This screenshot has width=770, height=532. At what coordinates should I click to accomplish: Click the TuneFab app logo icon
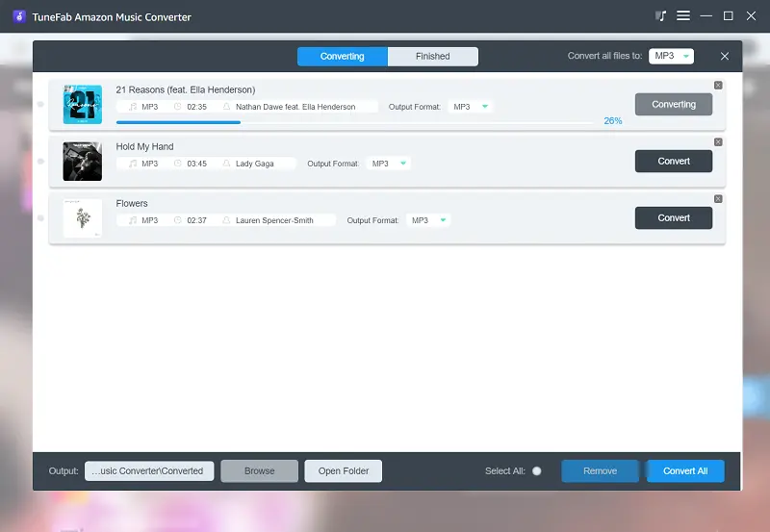[x=19, y=16]
